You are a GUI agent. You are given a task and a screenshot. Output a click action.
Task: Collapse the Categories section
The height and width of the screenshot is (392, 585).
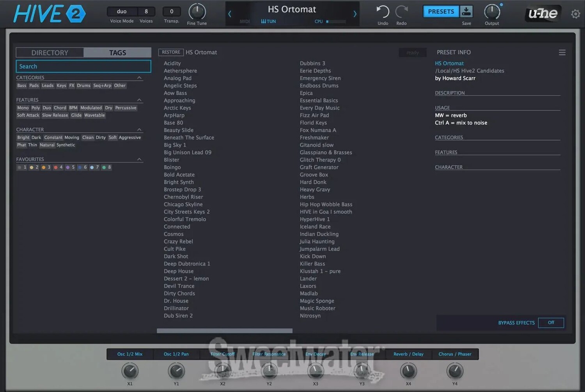[139, 78]
